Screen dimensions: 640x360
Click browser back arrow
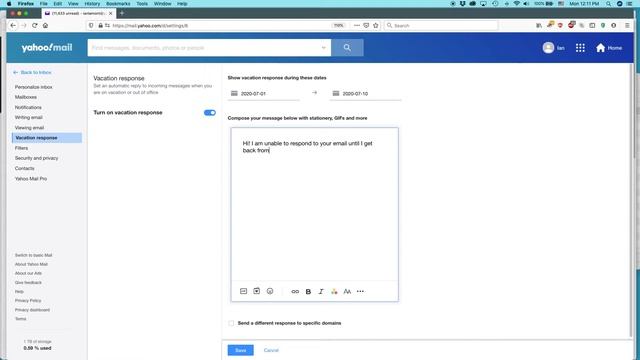point(13,25)
